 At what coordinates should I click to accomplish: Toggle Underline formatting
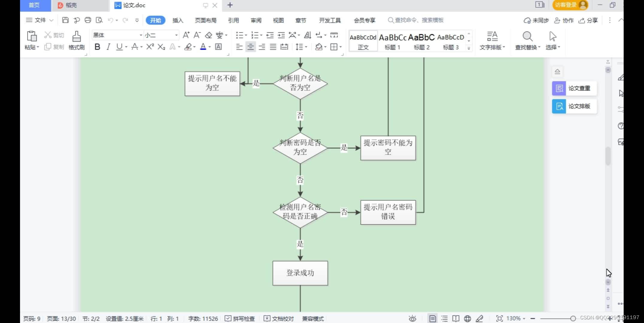(119, 47)
